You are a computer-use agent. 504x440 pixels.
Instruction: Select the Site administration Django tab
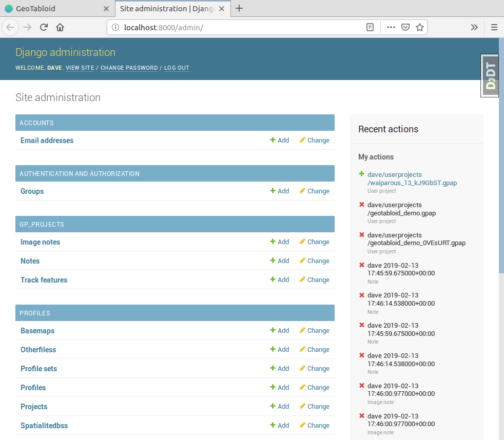pos(172,9)
